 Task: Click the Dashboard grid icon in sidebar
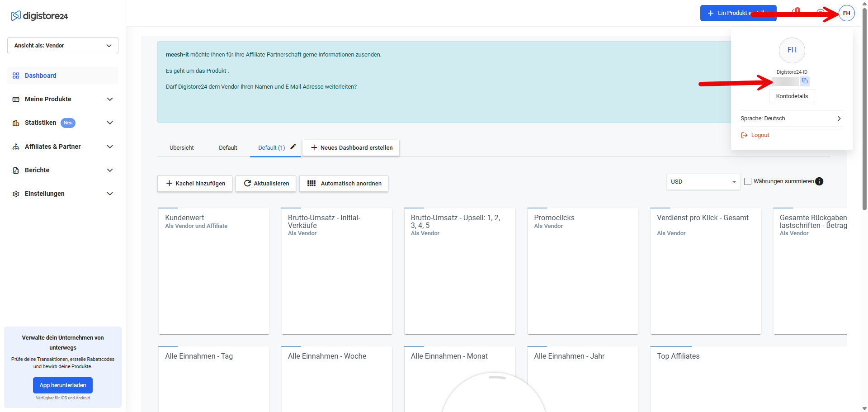point(16,76)
